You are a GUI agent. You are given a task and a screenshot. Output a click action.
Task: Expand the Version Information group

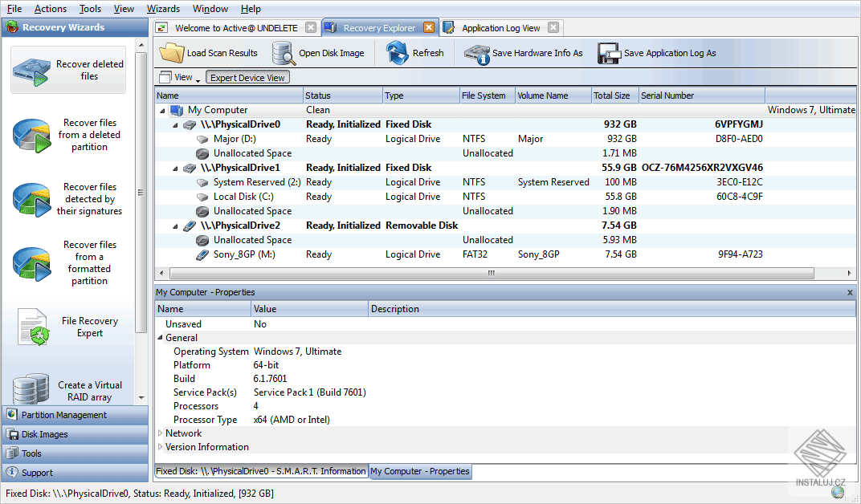point(161,447)
